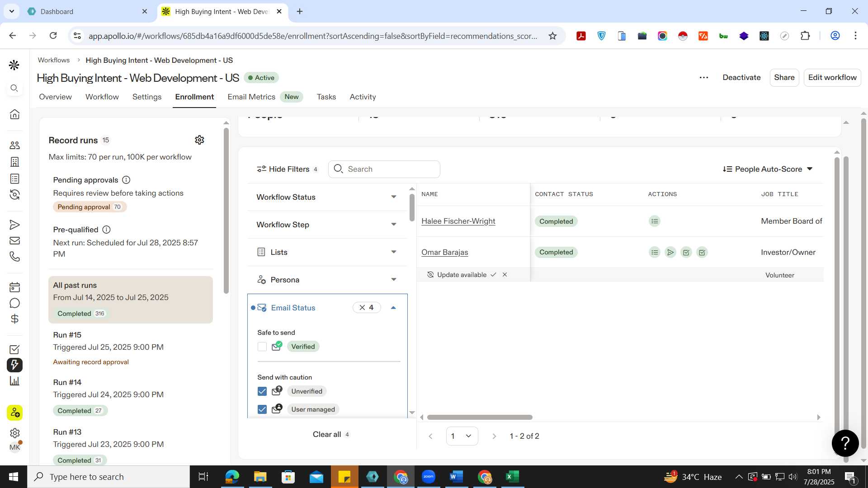Screen dimensions: 868x488
Task: Open Deals dollar icon in sidebar
Action: coord(14,319)
